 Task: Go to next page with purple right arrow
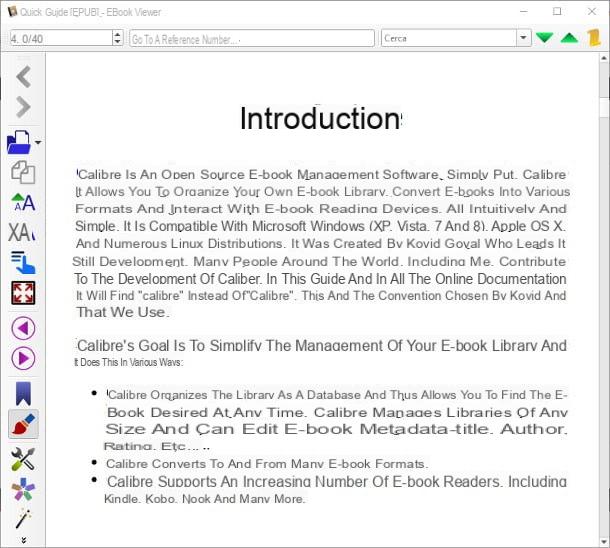tap(23, 358)
